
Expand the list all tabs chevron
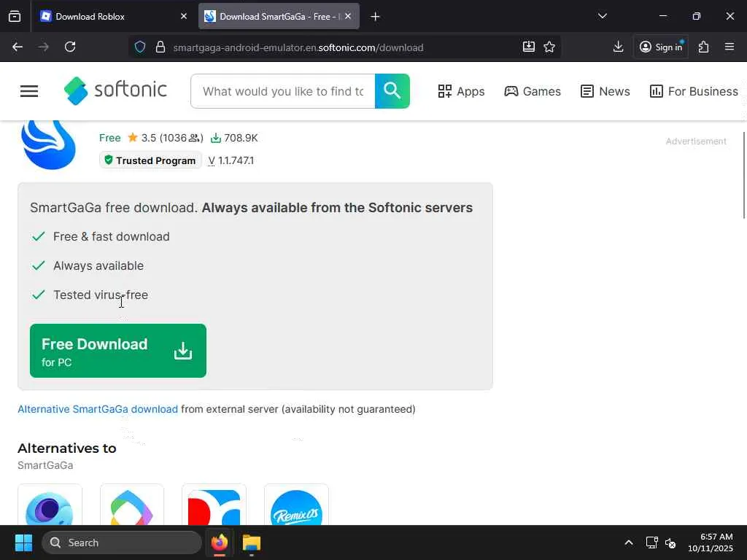(603, 16)
